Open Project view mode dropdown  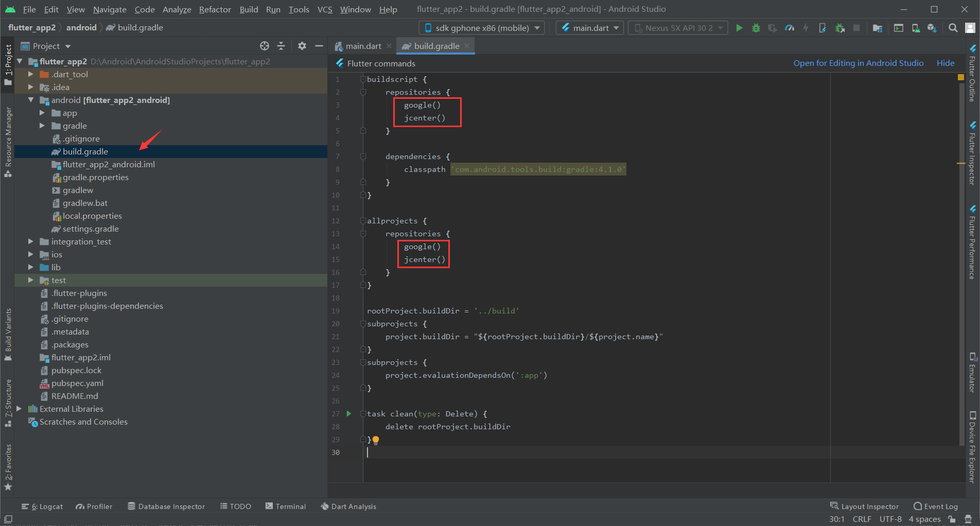pyautogui.click(x=45, y=46)
